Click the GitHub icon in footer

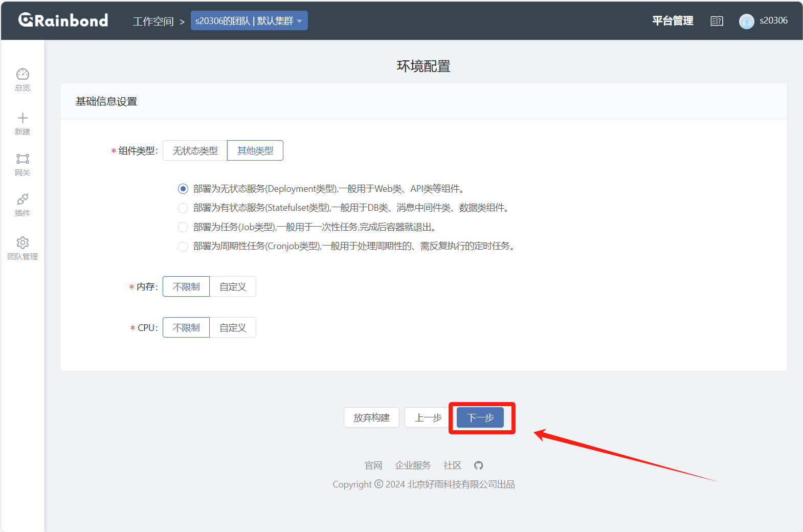coord(478,465)
